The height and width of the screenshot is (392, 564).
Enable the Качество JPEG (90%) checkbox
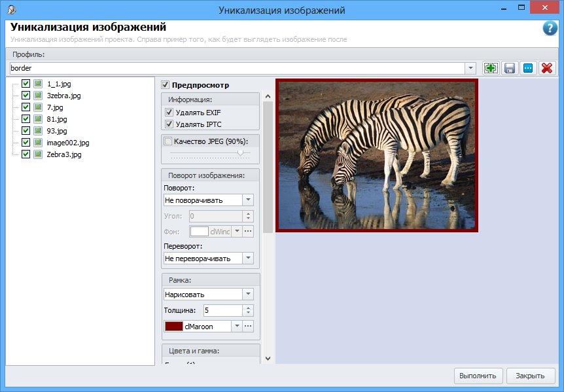pyautogui.click(x=168, y=141)
